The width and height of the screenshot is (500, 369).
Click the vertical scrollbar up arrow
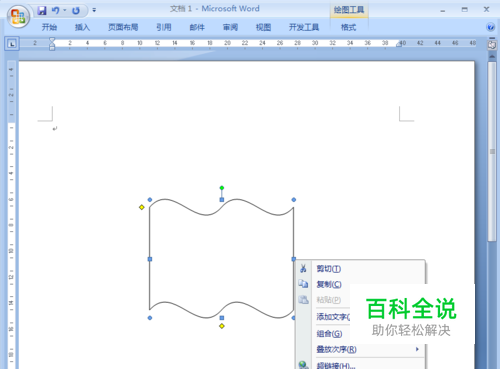coord(492,57)
